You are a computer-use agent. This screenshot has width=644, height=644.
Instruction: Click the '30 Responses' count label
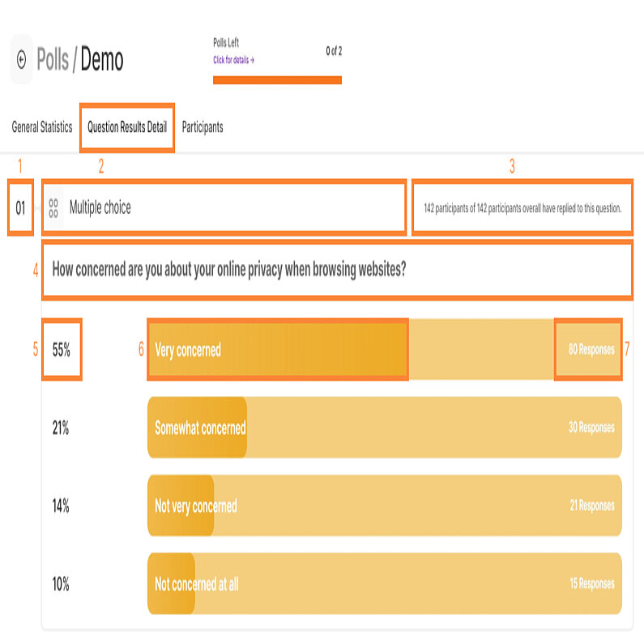coord(591,428)
